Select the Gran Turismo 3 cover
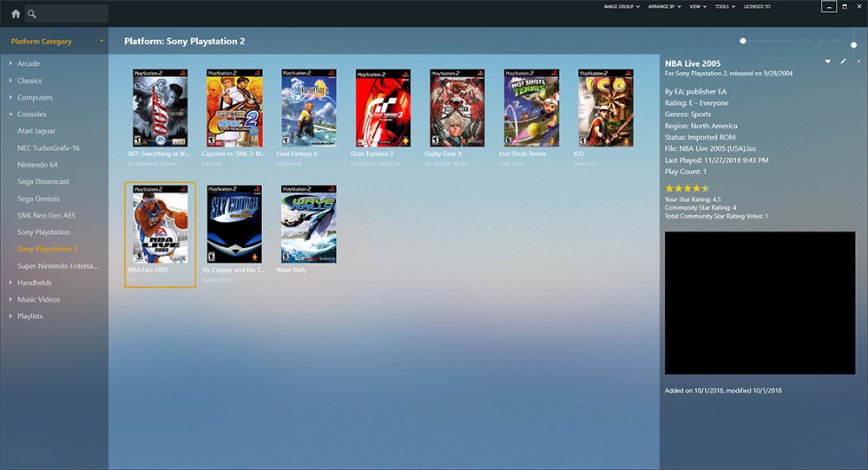 [383, 108]
